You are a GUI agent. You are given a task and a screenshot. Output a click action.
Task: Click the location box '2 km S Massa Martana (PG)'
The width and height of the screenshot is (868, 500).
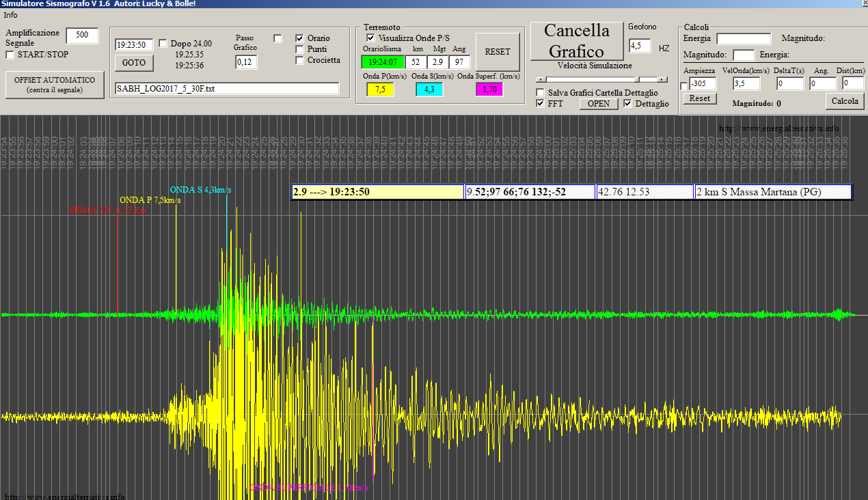(773, 192)
